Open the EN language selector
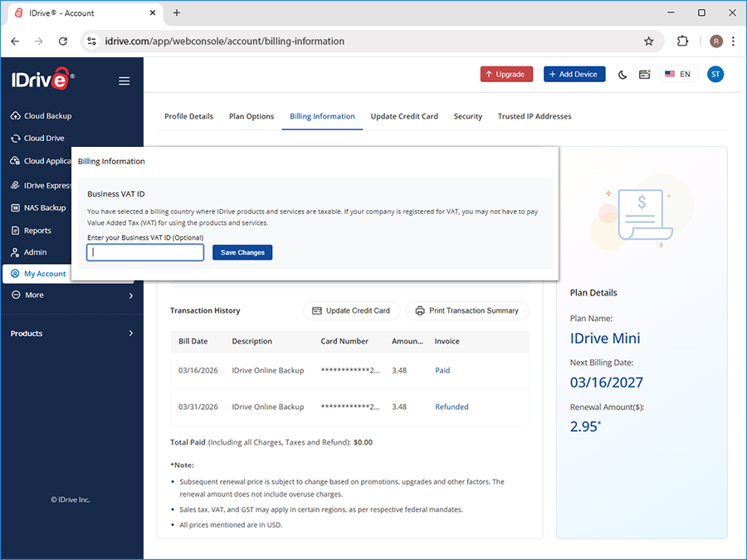Viewport: 747px width, 560px height. (x=678, y=75)
